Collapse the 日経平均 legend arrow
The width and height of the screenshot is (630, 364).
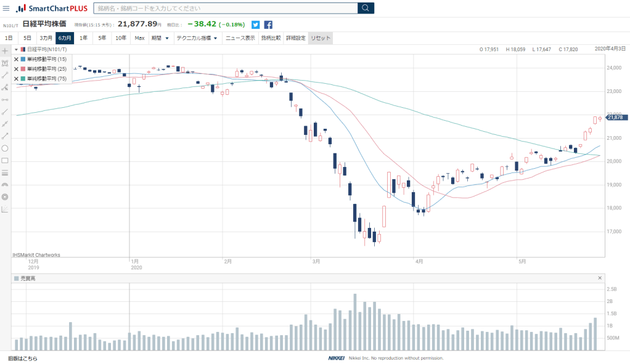[17, 49]
